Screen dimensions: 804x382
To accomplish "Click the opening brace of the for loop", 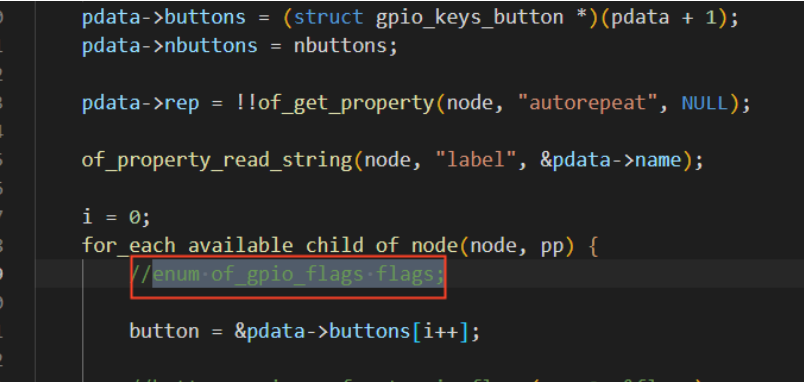I will pyautogui.click(x=592, y=246).
